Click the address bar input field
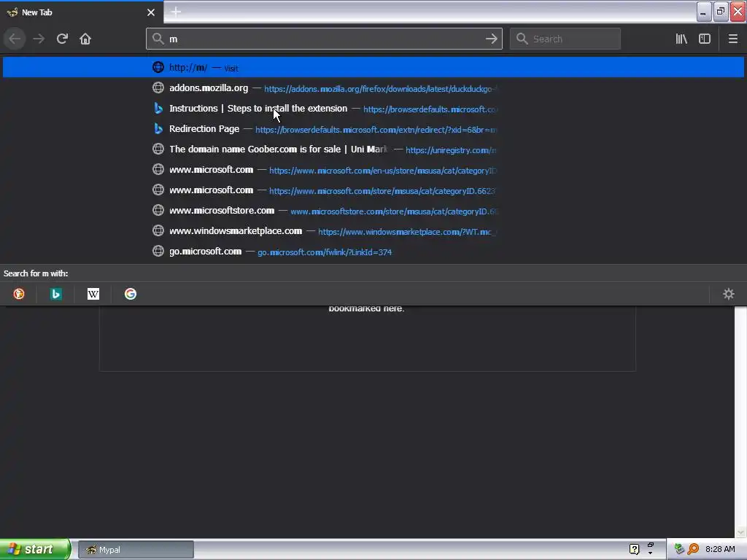Viewport: 747px width, 560px height. point(324,39)
